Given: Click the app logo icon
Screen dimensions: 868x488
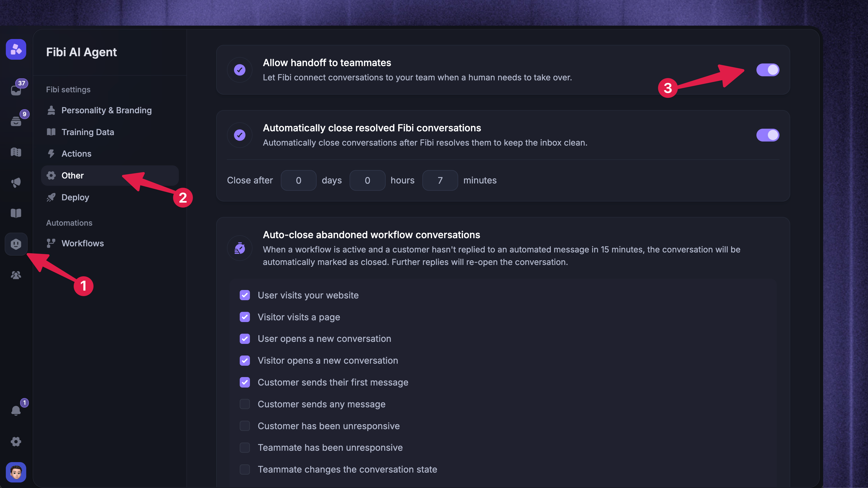Looking at the screenshot, I should (16, 49).
